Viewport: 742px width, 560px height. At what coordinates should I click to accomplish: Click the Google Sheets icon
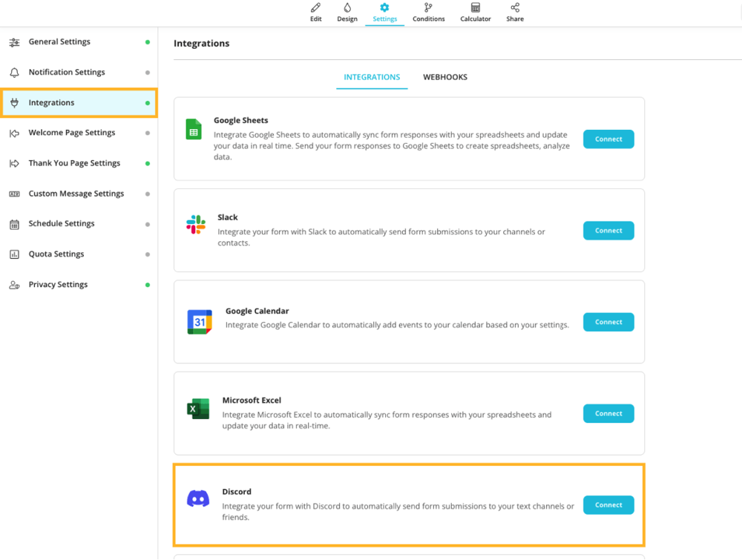194,129
